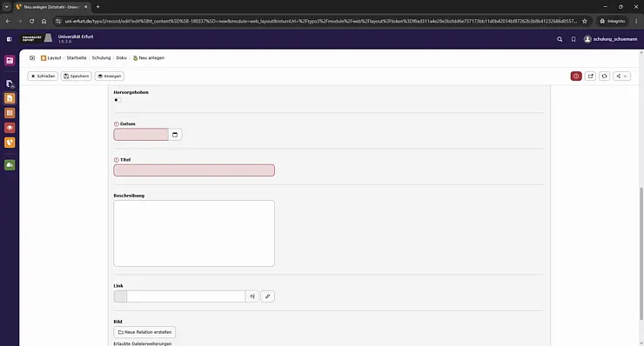This screenshot has height=346, width=644.
Task: Click the Anzeigen button
Action: 110,77
